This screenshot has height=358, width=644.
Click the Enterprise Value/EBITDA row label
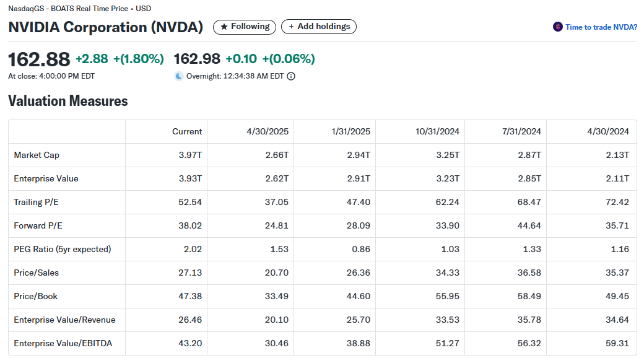point(63,343)
